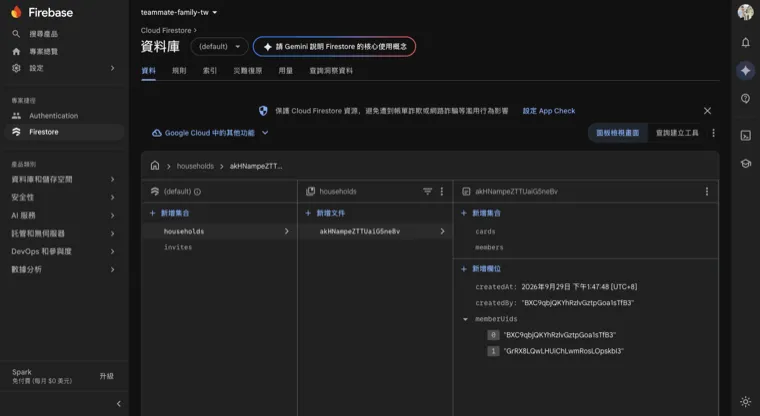
Task: Click 升級 upgrade button
Action: [107, 376]
